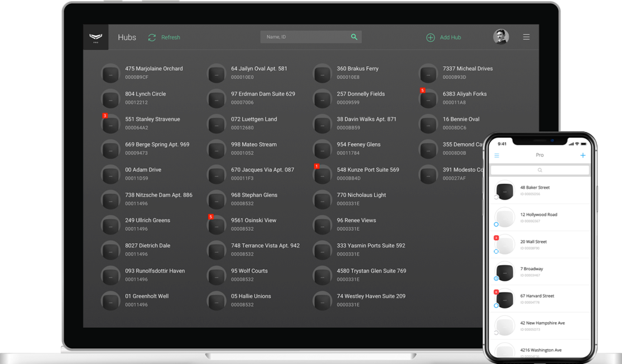Open hub name 96 Renee Views
The image size is (622, 364).
[x=356, y=220]
